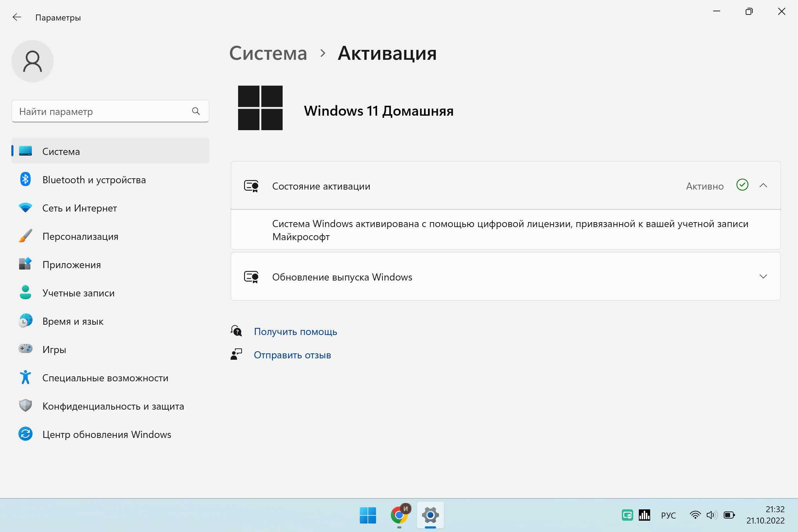Viewport: 798px width, 532px height.
Task: Go to Персонализация settings
Action: (x=110, y=236)
